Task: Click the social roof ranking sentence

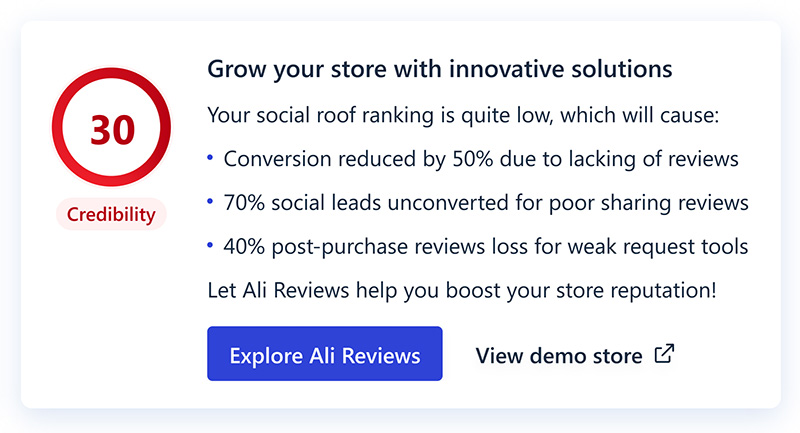Action: [x=463, y=115]
